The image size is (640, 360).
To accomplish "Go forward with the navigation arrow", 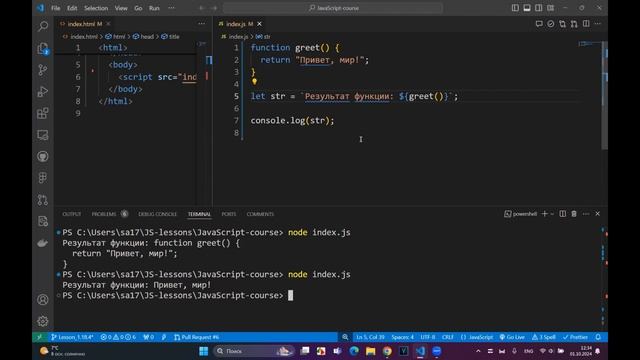I will (x=214, y=8).
